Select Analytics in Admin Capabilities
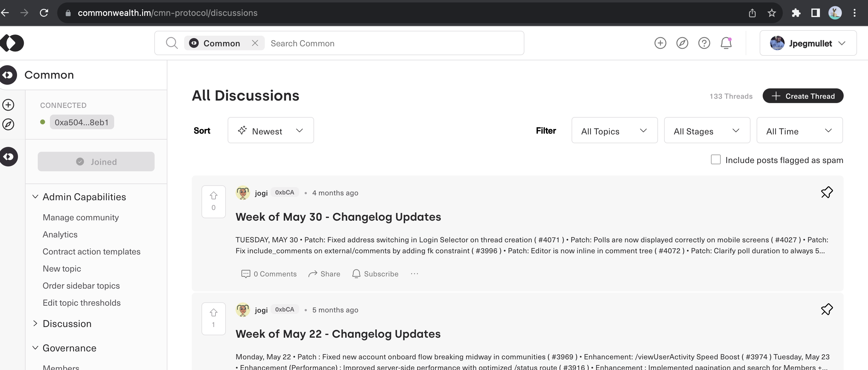This screenshot has width=868, height=370. (60, 234)
